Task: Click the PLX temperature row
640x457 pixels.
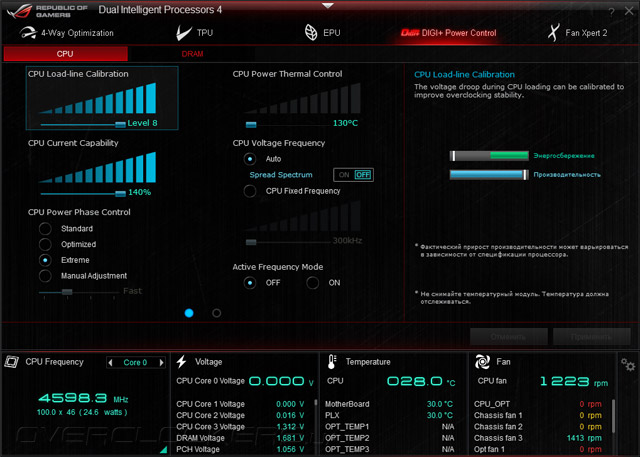Action: (389, 415)
